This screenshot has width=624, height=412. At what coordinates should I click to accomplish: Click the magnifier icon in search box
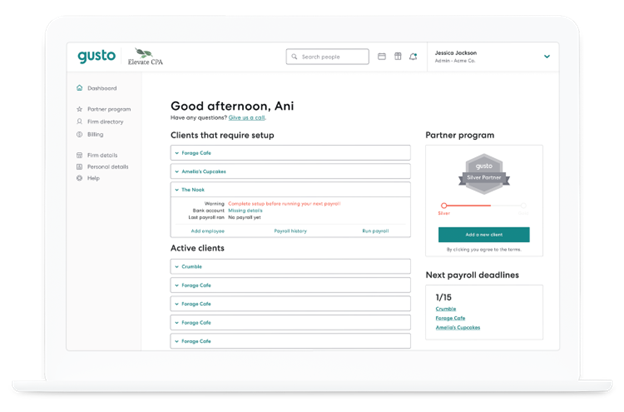(x=294, y=57)
